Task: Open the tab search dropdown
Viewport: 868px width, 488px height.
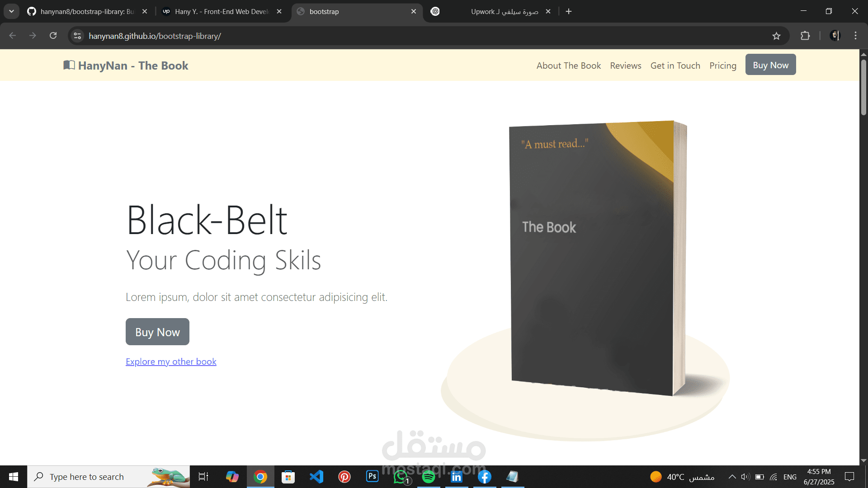Action: 11,11
